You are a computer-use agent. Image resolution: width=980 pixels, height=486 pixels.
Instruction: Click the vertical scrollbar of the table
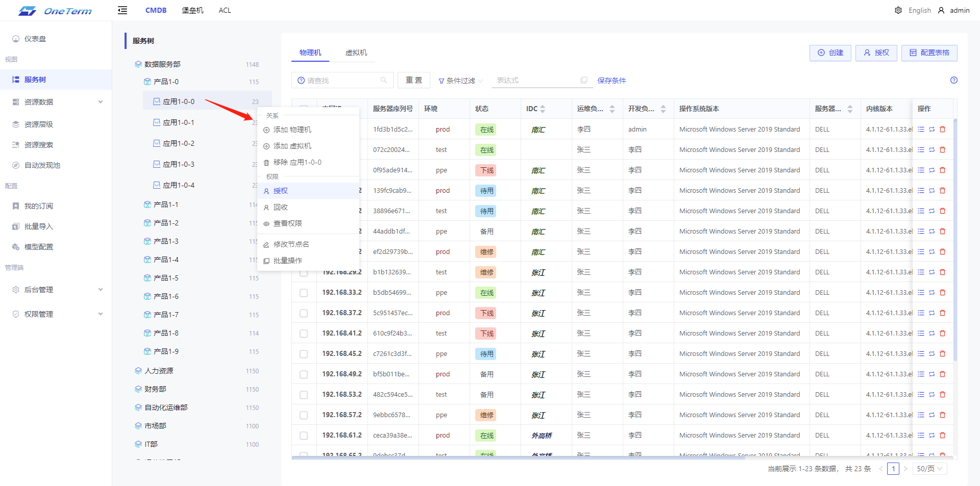(955, 240)
